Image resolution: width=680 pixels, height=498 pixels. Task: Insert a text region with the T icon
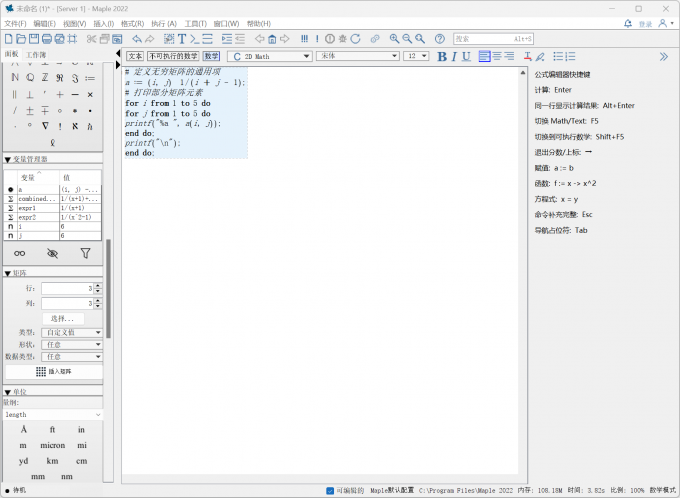pyautogui.click(x=182, y=39)
